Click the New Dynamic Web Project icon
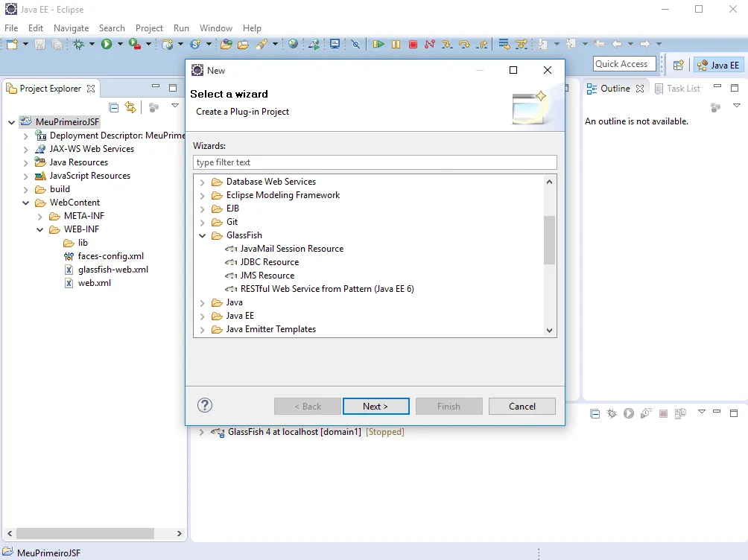This screenshot has height=560, width=748. (x=168, y=45)
